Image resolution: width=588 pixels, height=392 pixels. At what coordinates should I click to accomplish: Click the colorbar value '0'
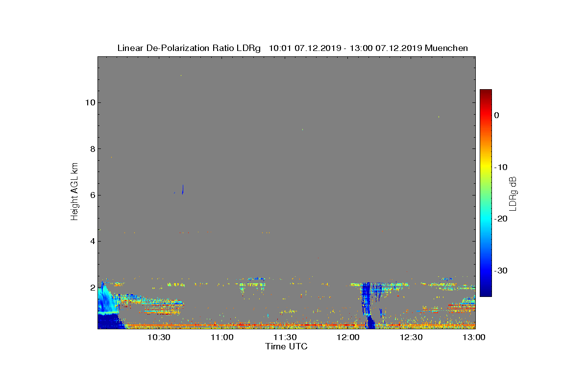(x=496, y=115)
